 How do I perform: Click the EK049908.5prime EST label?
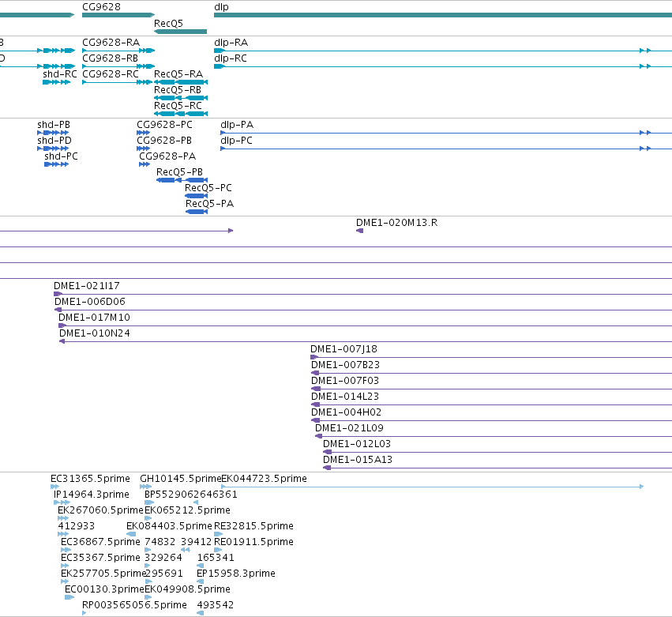tap(187, 590)
